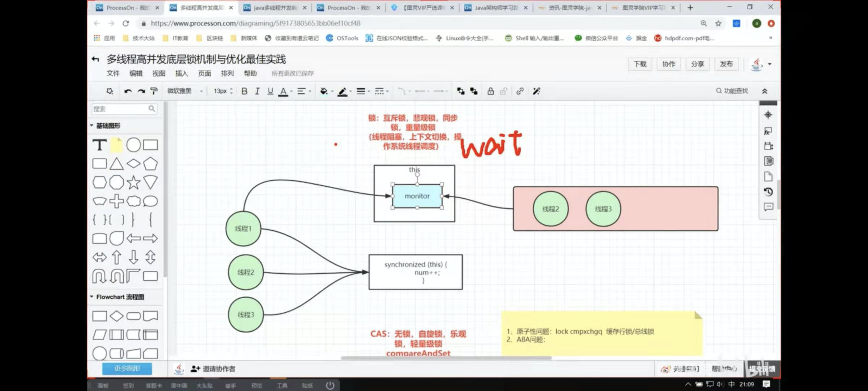Click the redo arrow icon
This screenshot has width=868, height=391.
click(141, 91)
